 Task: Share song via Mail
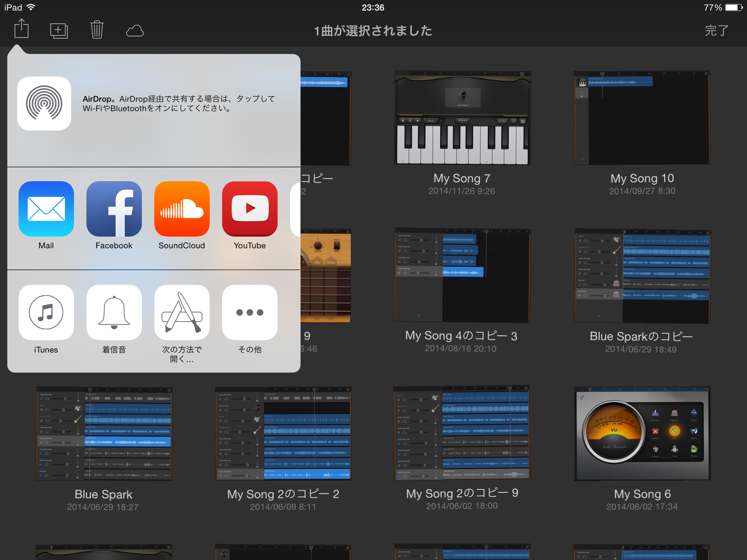46,209
